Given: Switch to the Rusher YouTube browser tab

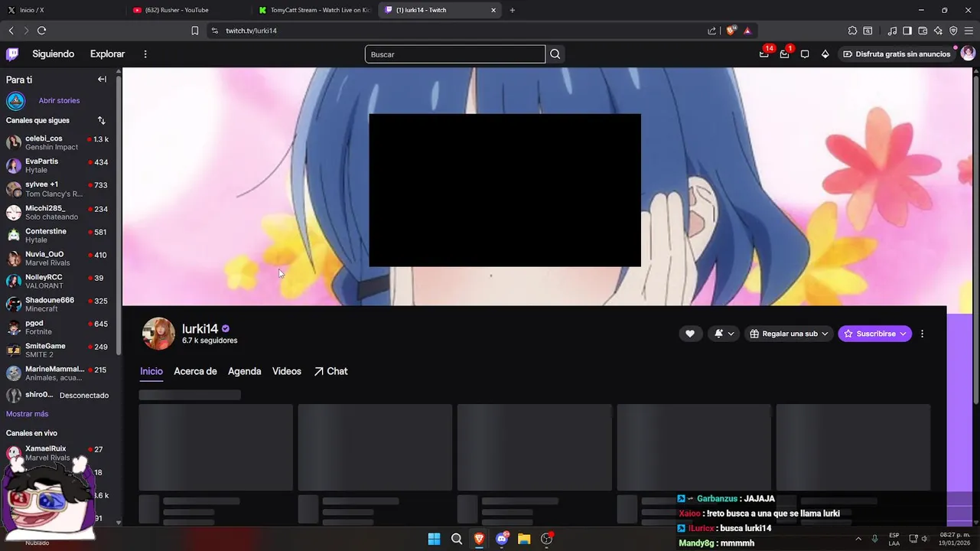Looking at the screenshot, I should point(187,10).
